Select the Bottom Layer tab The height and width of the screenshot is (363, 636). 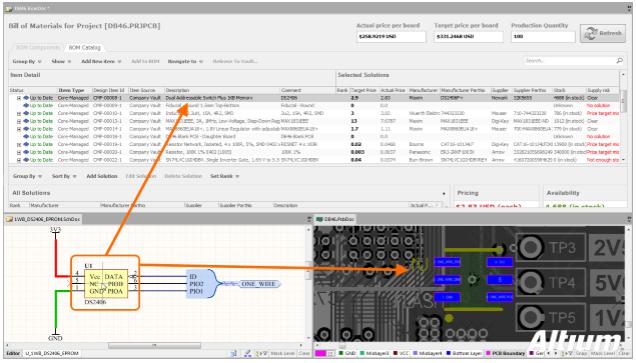pos(464,354)
